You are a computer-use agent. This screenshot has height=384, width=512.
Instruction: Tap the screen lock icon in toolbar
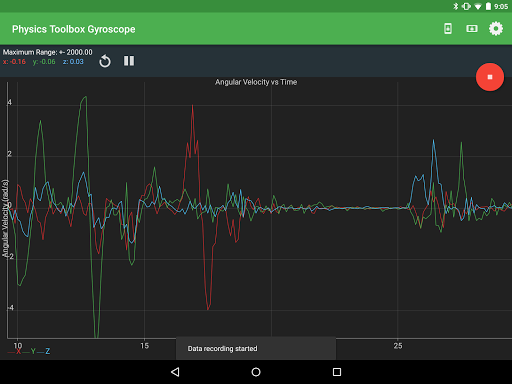coord(472,29)
